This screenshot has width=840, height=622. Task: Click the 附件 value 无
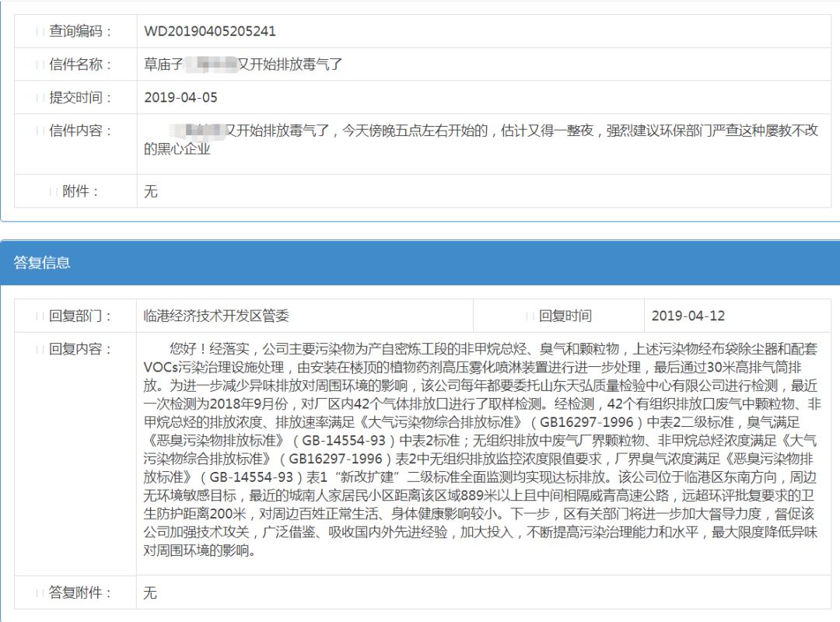(151, 191)
